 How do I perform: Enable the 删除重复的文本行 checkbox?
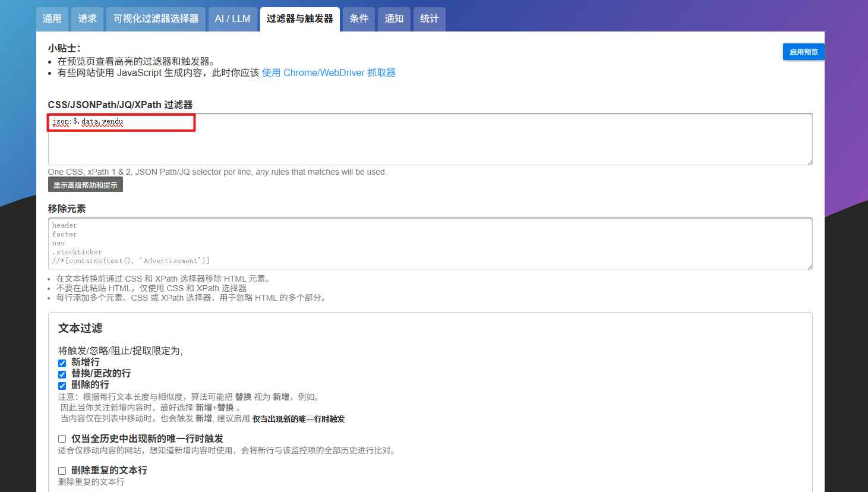point(62,471)
